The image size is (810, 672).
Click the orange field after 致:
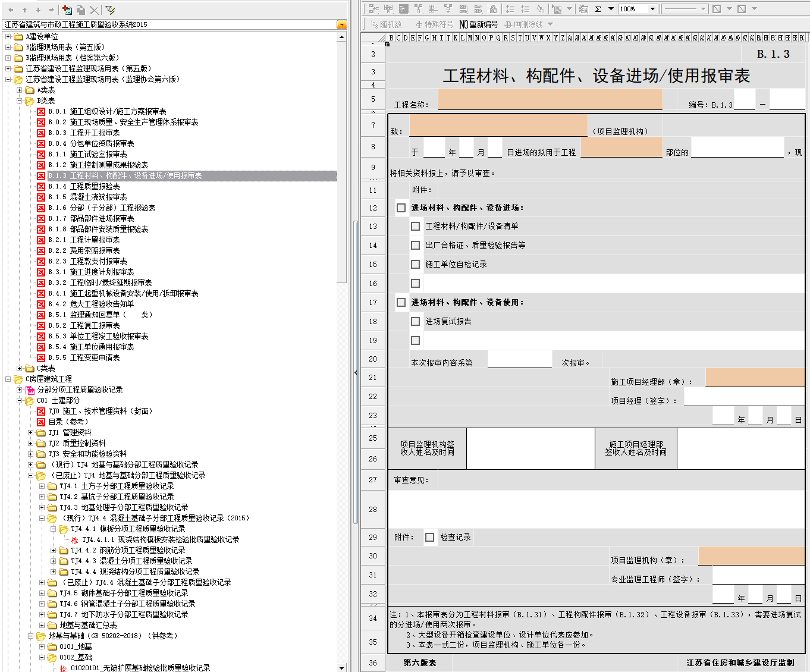coord(498,126)
